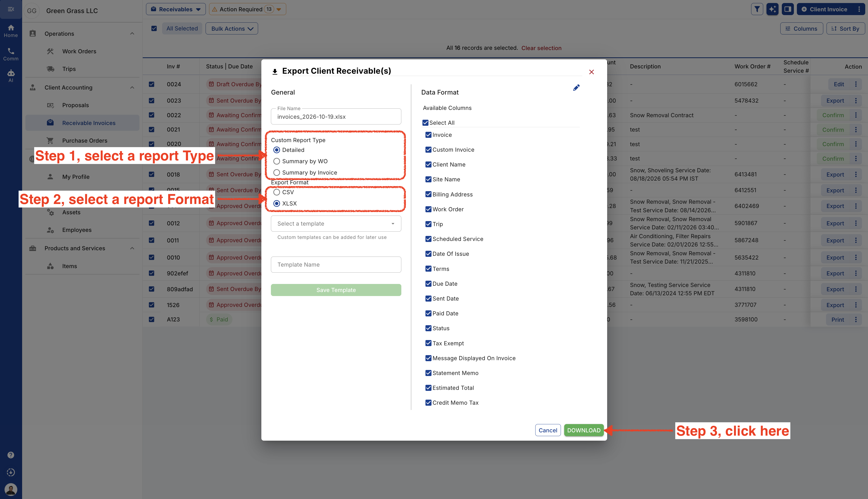868x499 pixels.
Task: Toggle the side panel layout icon
Action: click(788, 9)
